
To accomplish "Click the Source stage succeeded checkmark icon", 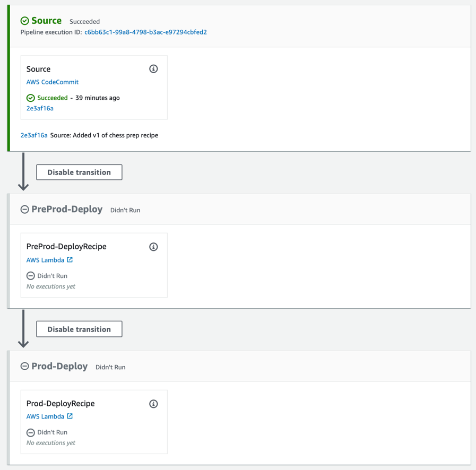I will coord(24,21).
